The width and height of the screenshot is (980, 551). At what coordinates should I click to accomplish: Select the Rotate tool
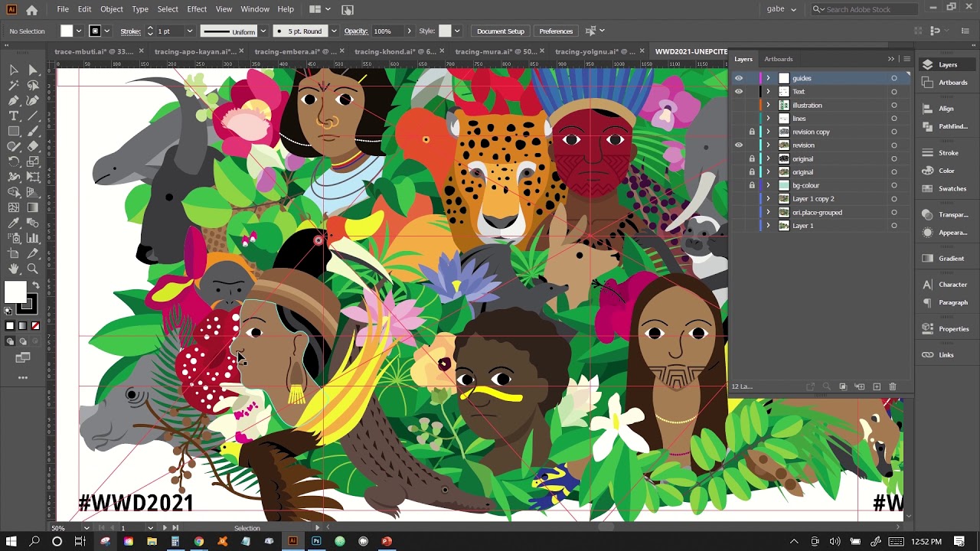[x=14, y=161]
